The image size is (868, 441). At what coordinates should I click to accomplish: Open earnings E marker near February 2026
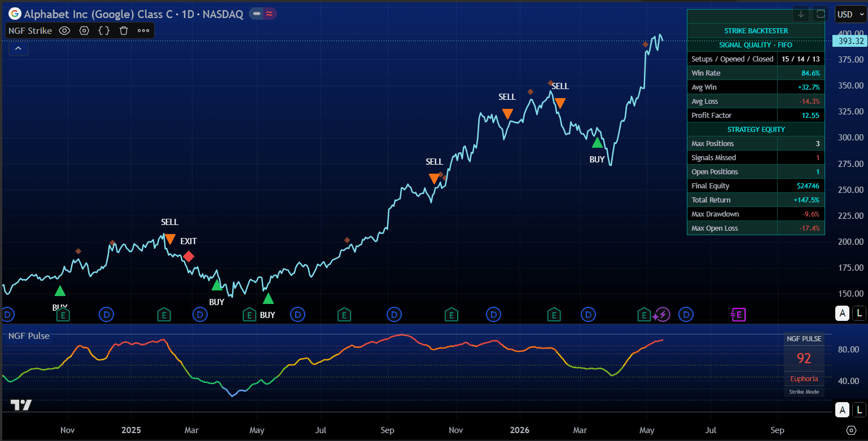pyautogui.click(x=554, y=314)
